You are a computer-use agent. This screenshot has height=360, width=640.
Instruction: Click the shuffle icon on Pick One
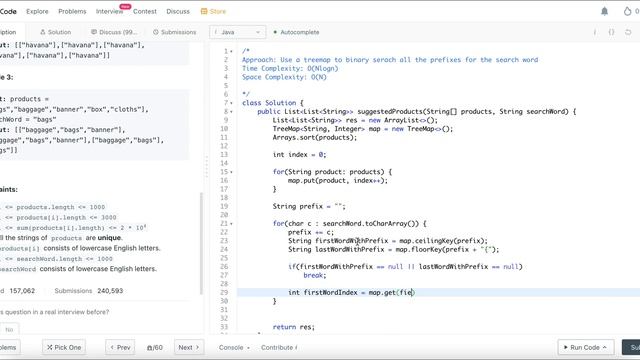point(50,347)
